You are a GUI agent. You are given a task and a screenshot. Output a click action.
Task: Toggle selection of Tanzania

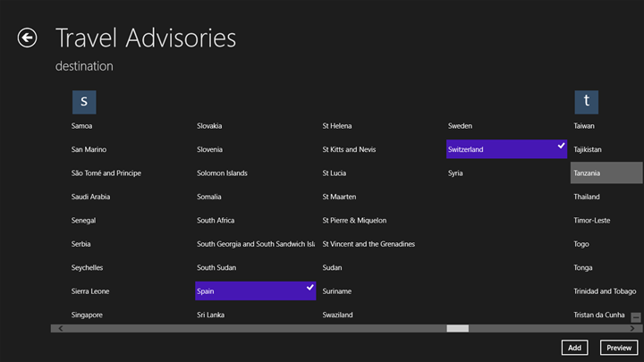[x=606, y=173]
